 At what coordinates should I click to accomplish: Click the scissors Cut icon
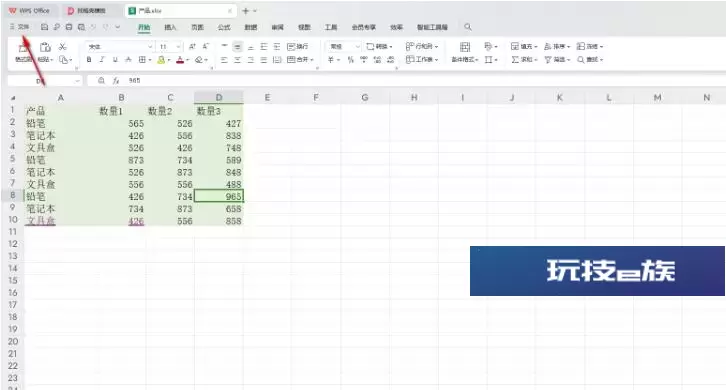coord(63,47)
